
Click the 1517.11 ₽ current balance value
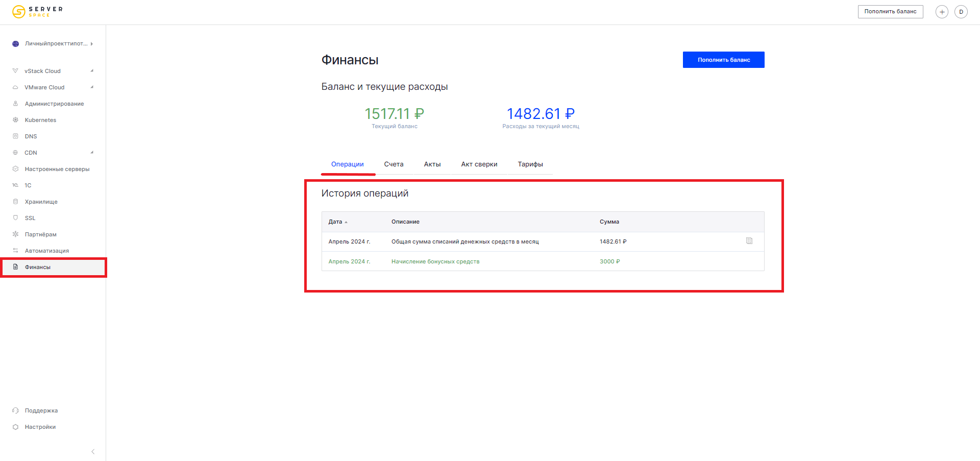[x=395, y=113]
